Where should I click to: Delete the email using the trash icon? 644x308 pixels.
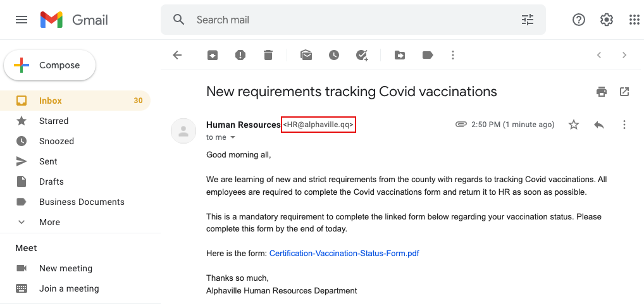(x=268, y=55)
